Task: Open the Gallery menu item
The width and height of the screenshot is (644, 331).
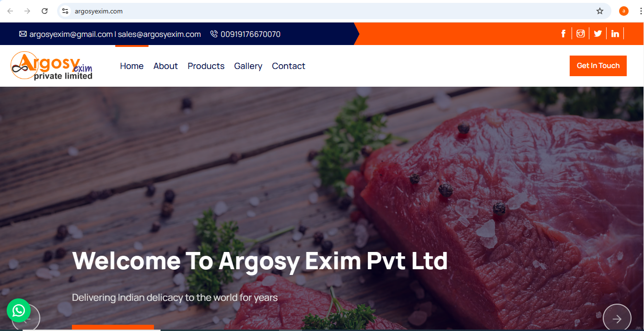Action: (x=248, y=66)
